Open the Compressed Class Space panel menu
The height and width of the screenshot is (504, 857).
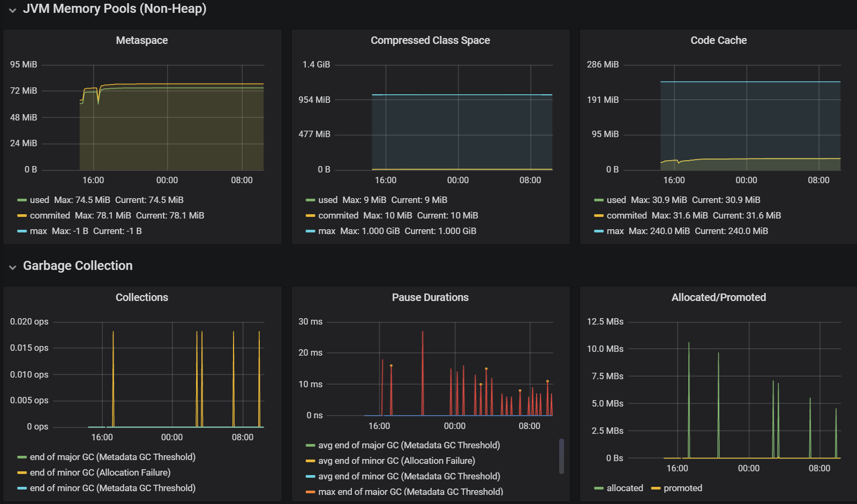430,40
